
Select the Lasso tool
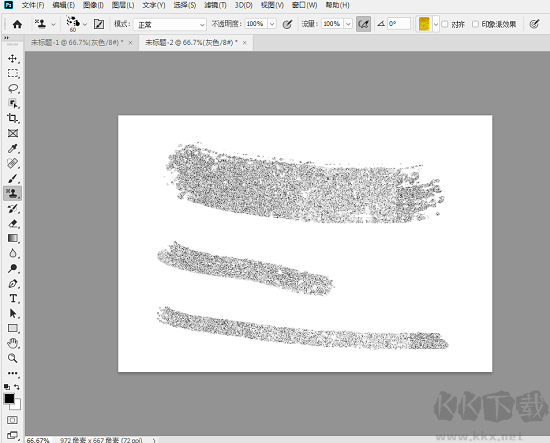coord(13,88)
